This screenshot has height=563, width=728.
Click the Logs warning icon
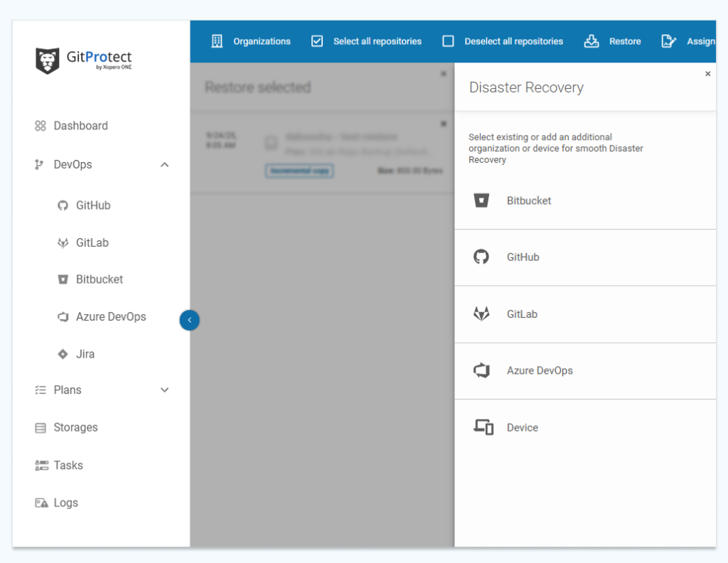click(x=41, y=503)
